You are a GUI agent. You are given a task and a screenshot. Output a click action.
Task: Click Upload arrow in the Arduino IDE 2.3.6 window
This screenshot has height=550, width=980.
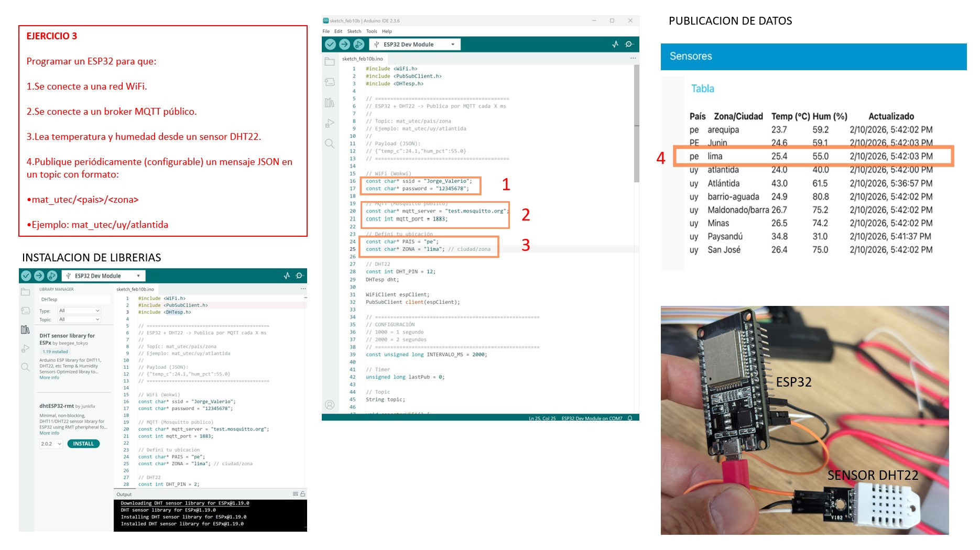click(344, 45)
